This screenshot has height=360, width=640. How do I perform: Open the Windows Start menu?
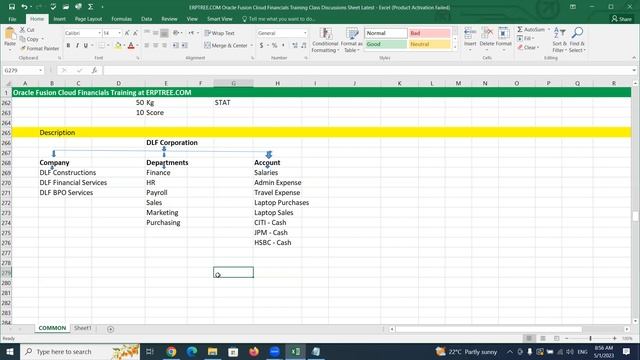[10, 351]
